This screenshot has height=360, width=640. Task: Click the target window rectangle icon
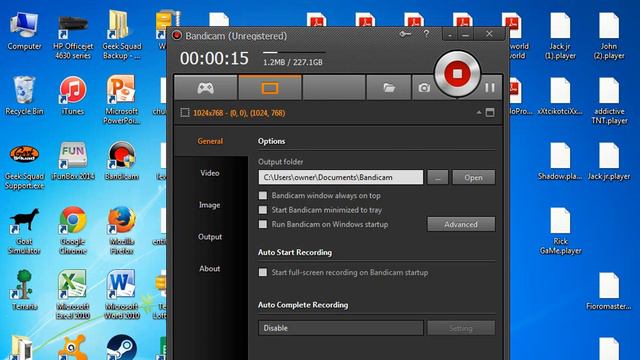pos(185,113)
